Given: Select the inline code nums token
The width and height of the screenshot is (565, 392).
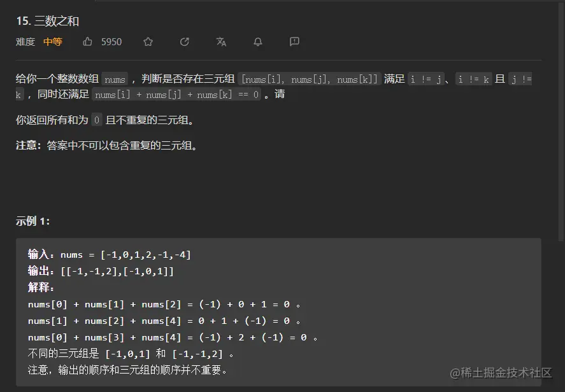Looking at the screenshot, I should pyautogui.click(x=115, y=79).
